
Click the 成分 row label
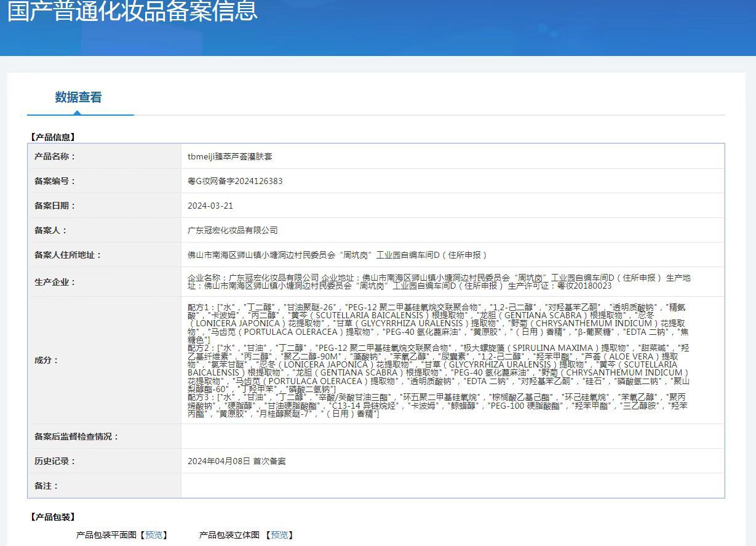46,360
